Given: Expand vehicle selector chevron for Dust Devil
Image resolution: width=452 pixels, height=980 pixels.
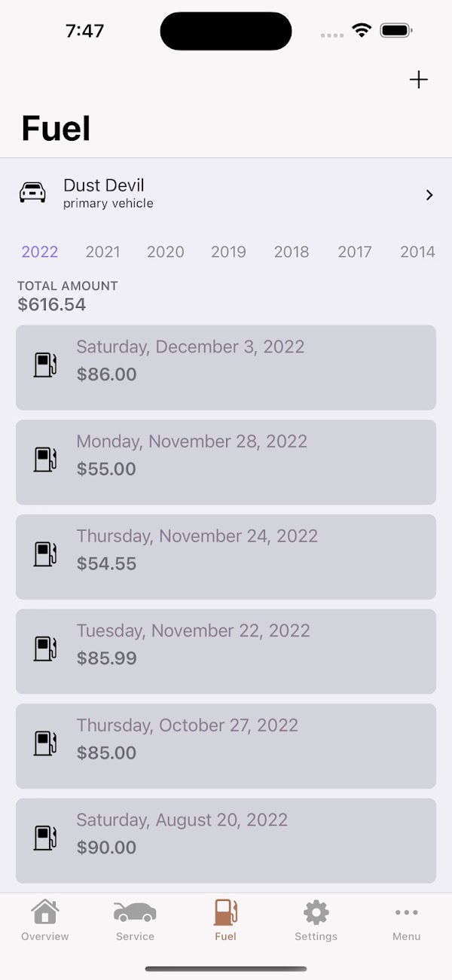Looking at the screenshot, I should coord(429,195).
